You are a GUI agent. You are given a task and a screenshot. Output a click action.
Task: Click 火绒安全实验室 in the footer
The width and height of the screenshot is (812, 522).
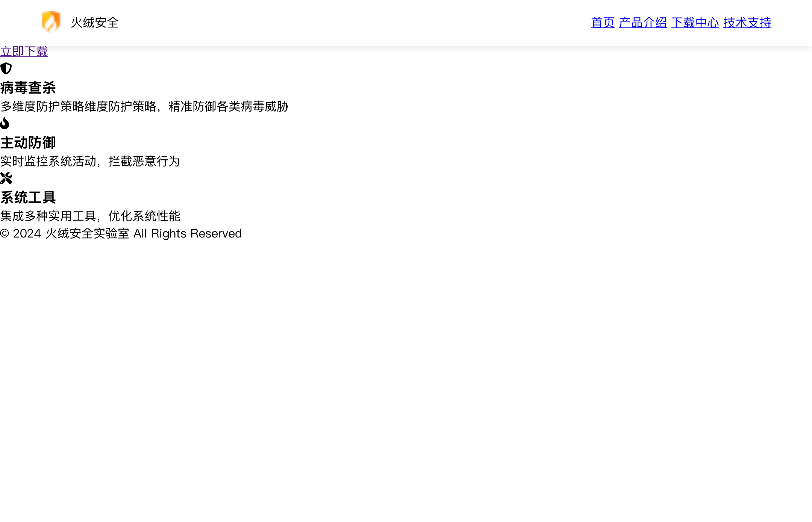[x=87, y=233]
